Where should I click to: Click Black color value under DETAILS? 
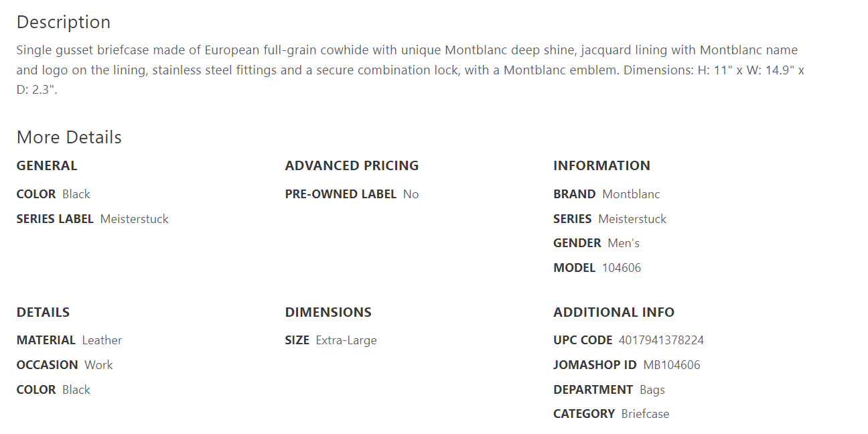click(76, 390)
